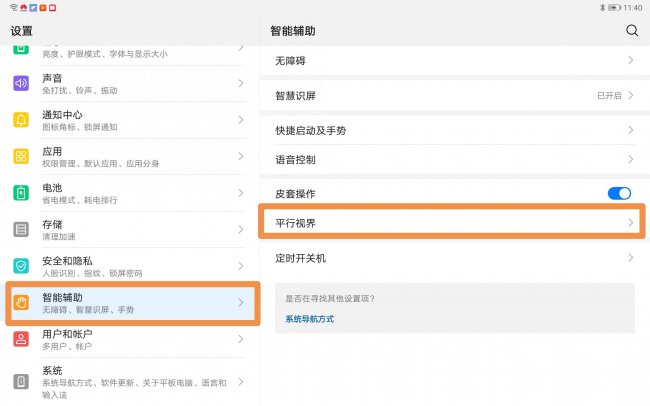This screenshot has width=650, height=406.
Task: Click Bluetooth icon in status bar
Action: coord(602,7)
